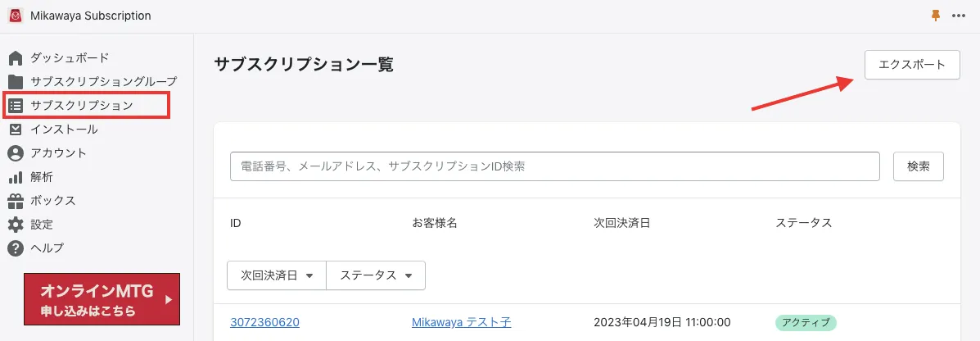Click the インストール icon in sidebar

[x=15, y=130]
